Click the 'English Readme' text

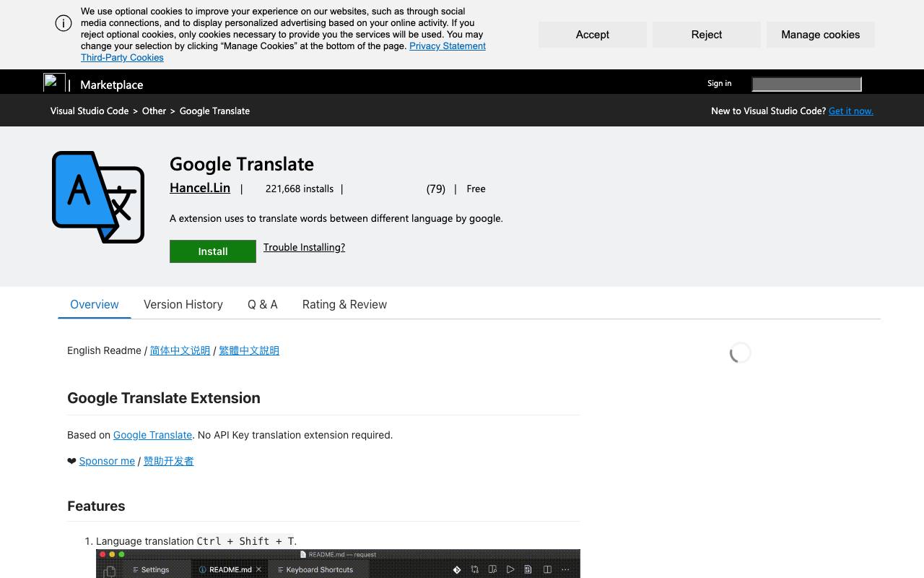pos(104,350)
